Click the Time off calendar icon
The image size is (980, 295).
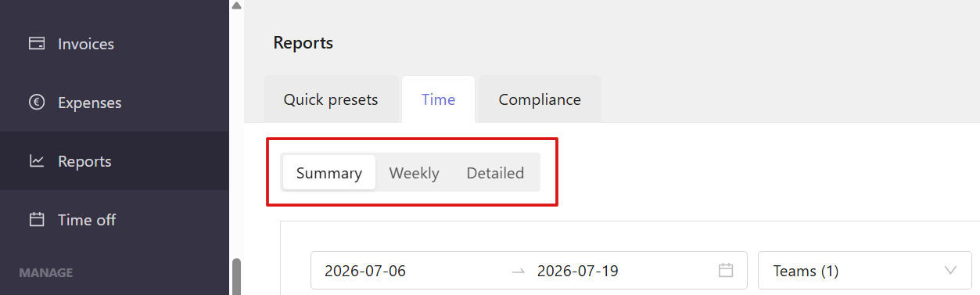37,220
